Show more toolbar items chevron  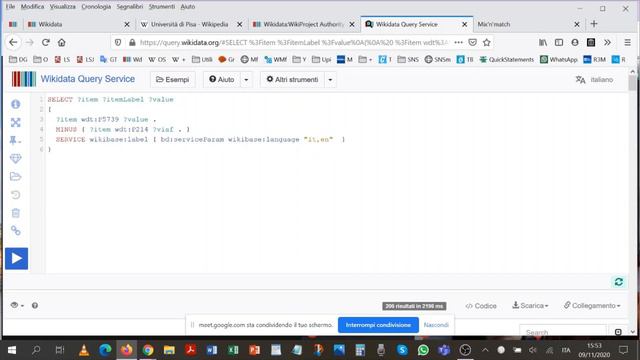607,42
